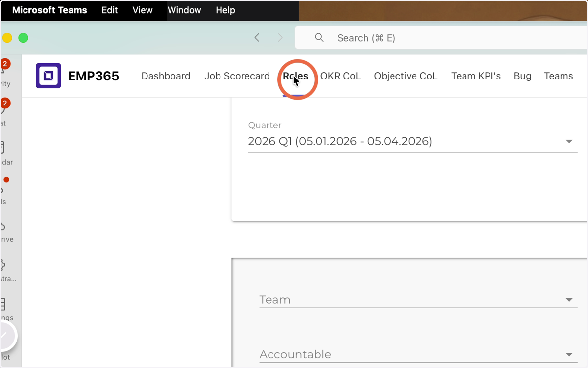588x368 pixels.
Task: Click the Team field dropdown arrow
Action: click(569, 300)
